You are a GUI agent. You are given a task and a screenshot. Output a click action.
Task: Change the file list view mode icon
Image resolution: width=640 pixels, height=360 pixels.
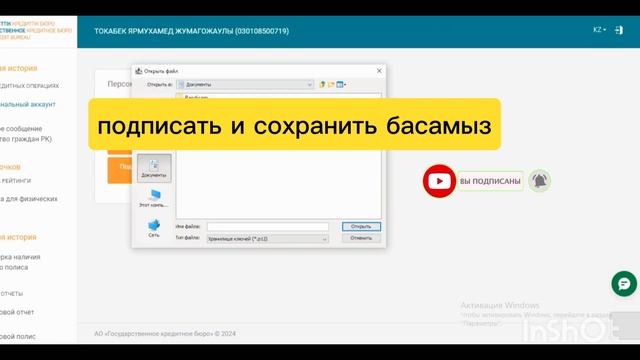341,84
